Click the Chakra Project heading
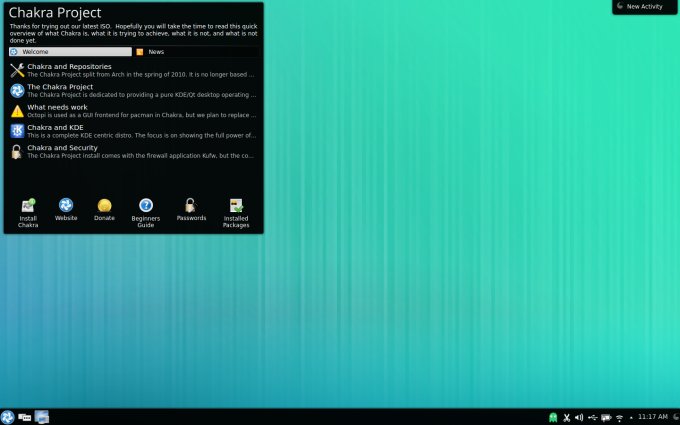Screen dimensions: 680x425 click(55, 13)
